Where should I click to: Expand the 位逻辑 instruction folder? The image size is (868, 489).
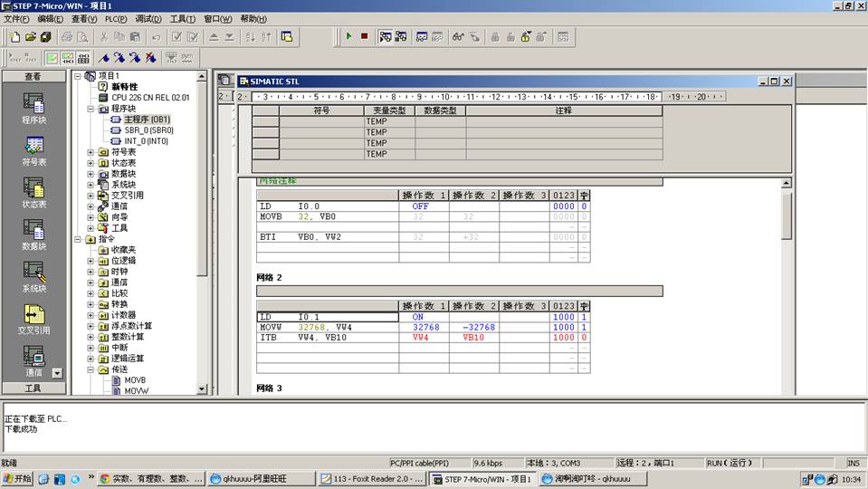click(x=91, y=261)
